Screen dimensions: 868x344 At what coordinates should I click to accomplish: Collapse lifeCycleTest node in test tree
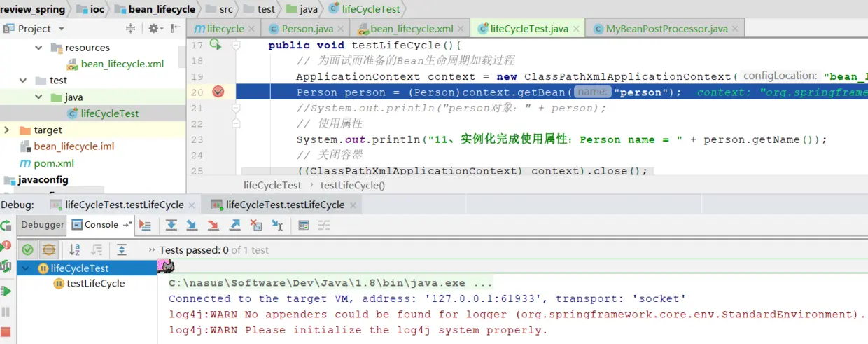(26, 268)
